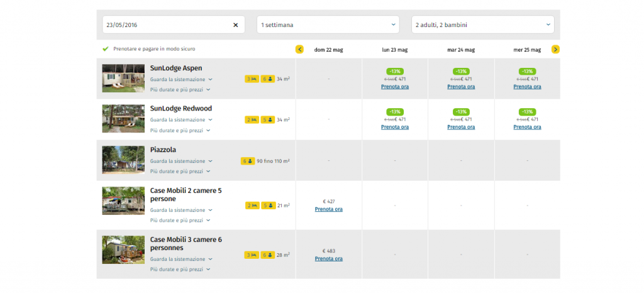Click Case Mobili 3 camere bedrooms badge
The width and height of the screenshot is (644, 294).
click(x=252, y=255)
